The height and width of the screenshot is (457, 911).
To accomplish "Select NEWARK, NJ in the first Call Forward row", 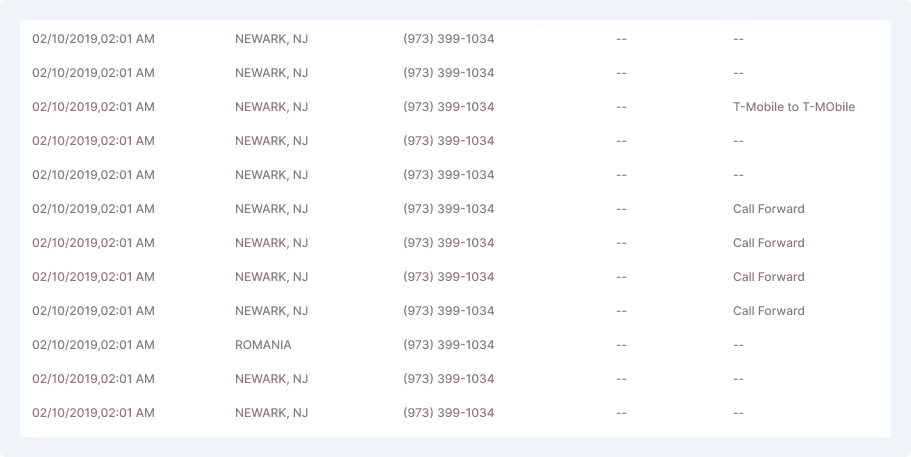I will 271,209.
